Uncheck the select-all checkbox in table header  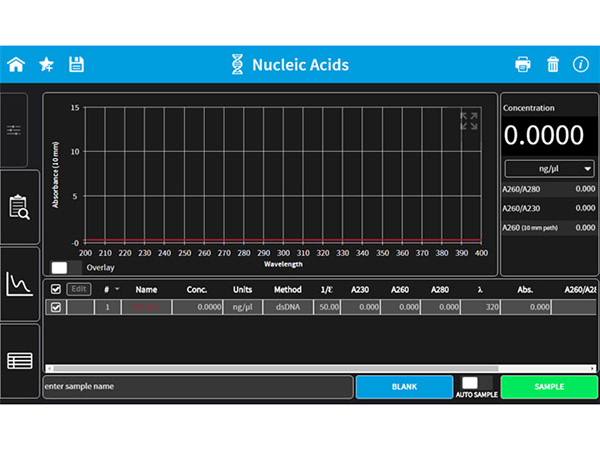[56, 289]
